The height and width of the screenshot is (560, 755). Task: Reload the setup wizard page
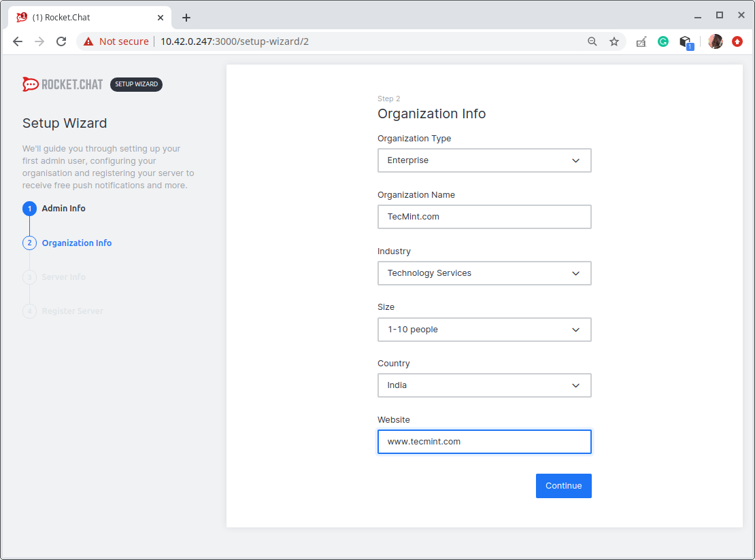tap(61, 41)
